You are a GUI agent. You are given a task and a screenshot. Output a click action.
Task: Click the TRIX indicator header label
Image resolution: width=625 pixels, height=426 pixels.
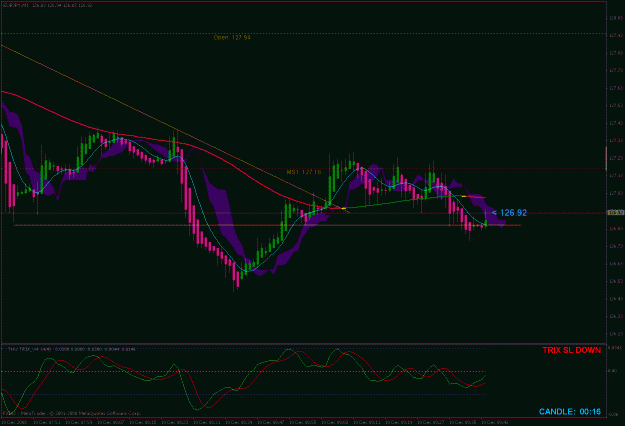coord(72,349)
